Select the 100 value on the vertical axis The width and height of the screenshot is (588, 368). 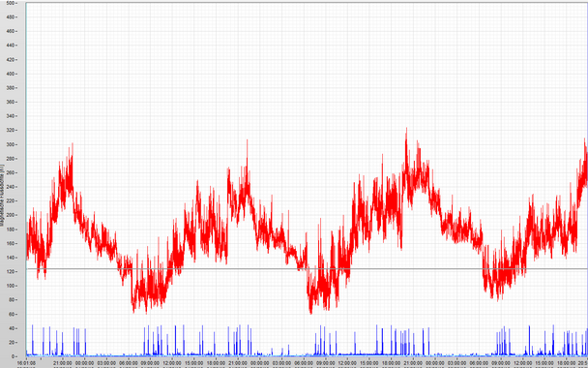tap(10, 286)
